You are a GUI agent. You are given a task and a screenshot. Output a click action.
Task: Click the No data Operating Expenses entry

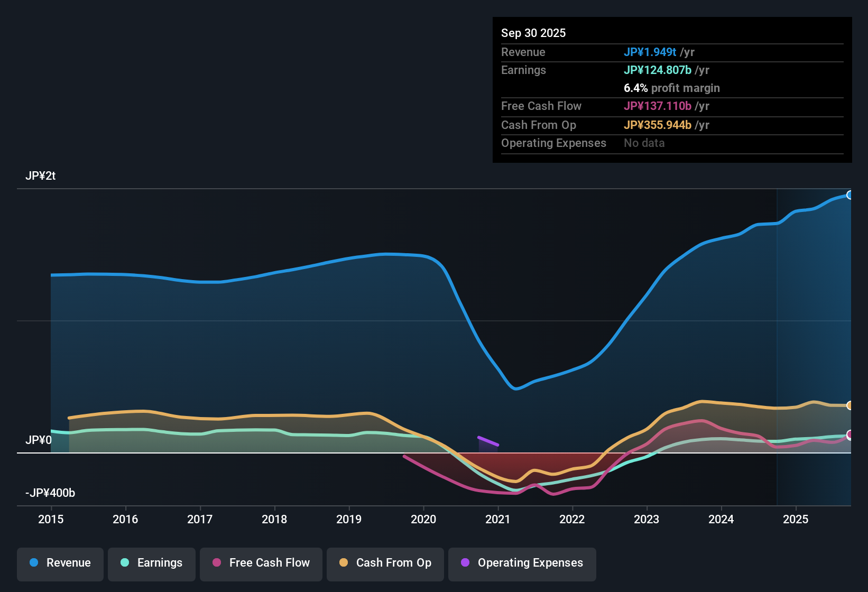point(644,143)
